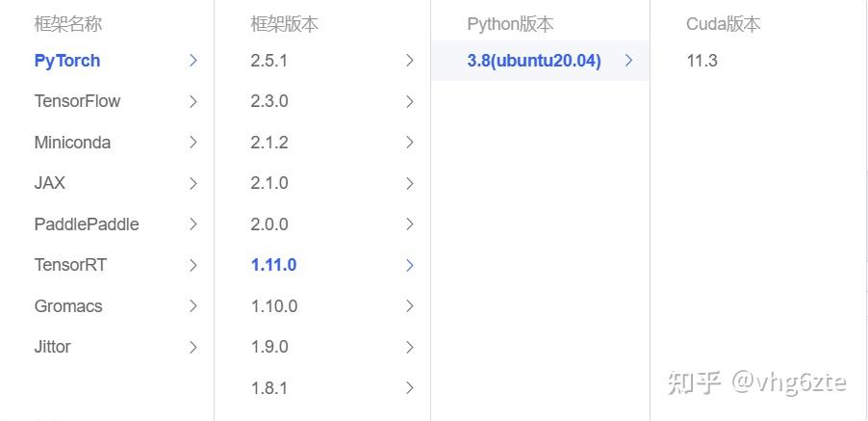Select PaddlePaddle framework entry

[87, 224]
